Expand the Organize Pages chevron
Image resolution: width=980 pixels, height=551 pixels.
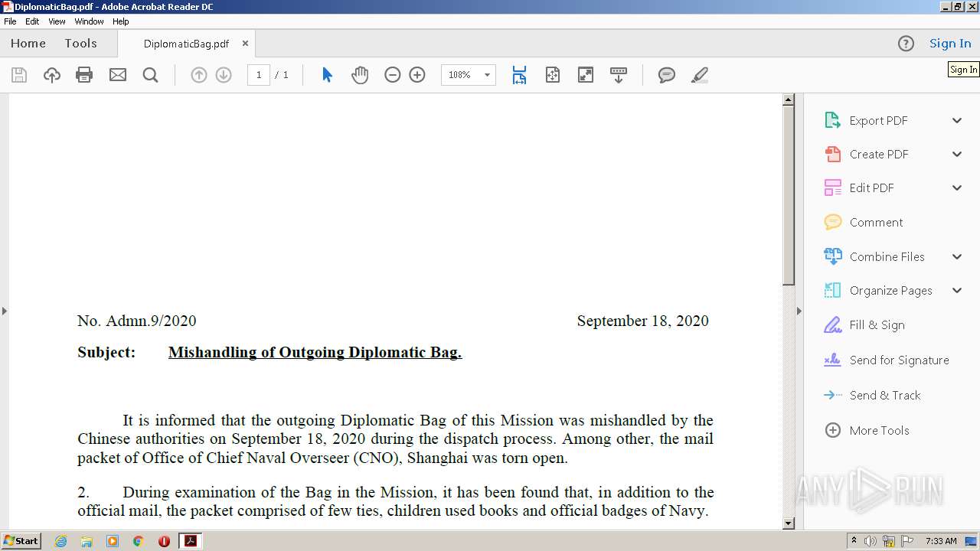957,290
